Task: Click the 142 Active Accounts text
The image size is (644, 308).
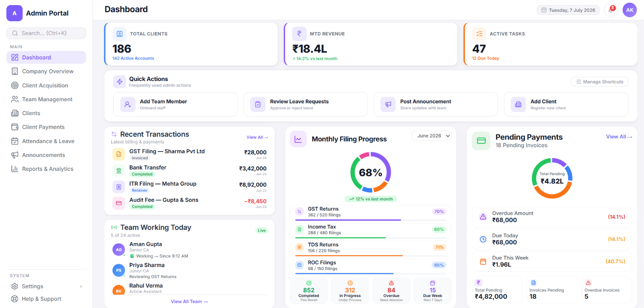Action: pyautogui.click(x=133, y=58)
